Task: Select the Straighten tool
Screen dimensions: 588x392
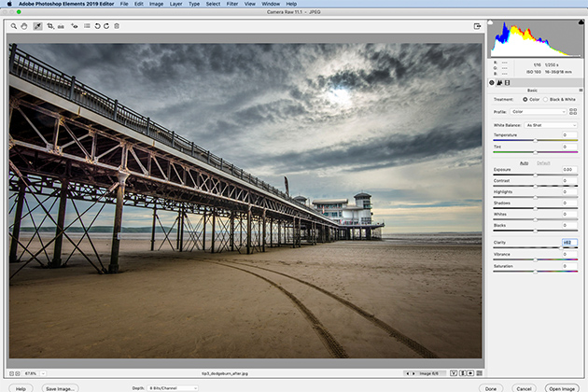Action: (x=61, y=26)
